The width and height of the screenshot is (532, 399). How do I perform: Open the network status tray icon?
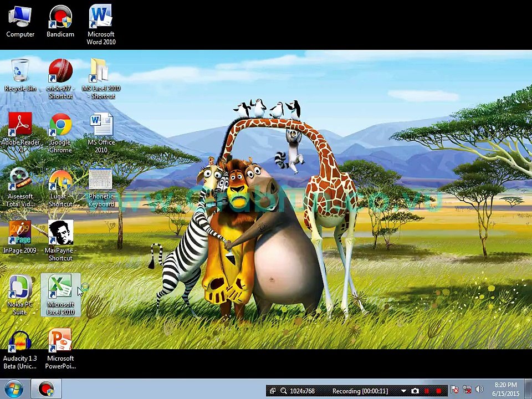coord(467,389)
